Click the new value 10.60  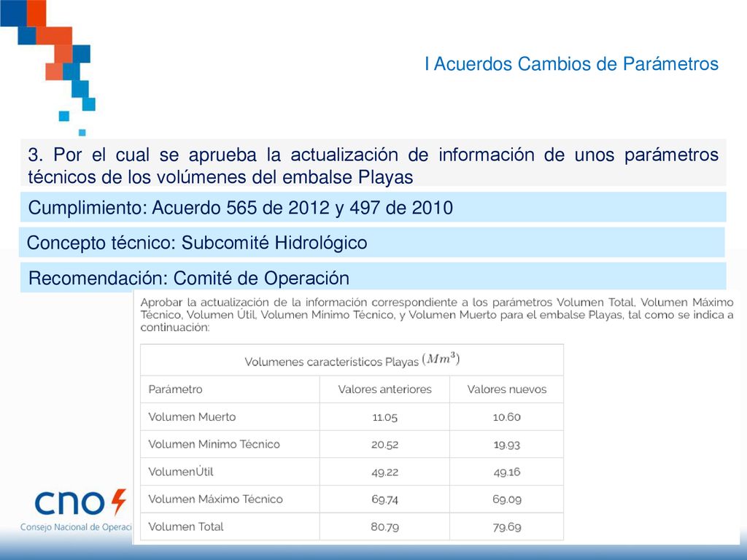[506, 417]
